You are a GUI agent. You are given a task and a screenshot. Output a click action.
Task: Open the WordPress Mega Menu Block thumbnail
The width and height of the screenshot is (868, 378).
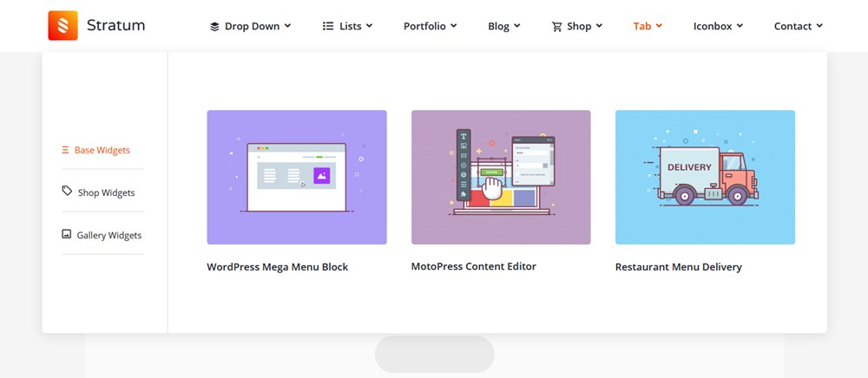297,178
